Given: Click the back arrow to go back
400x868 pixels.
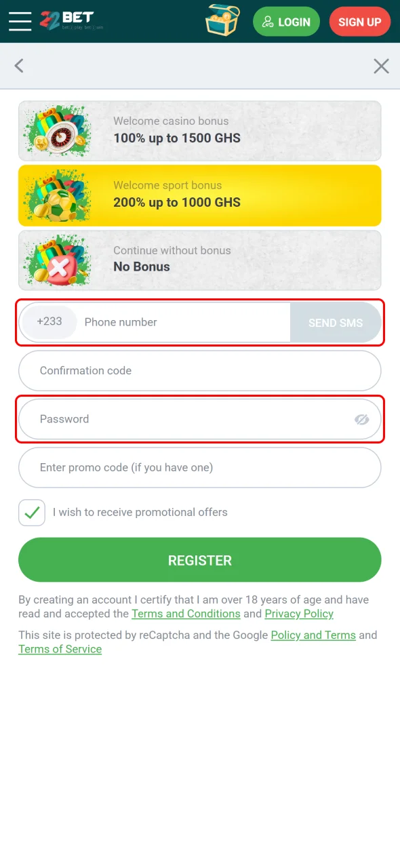Looking at the screenshot, I should (19, 66).
